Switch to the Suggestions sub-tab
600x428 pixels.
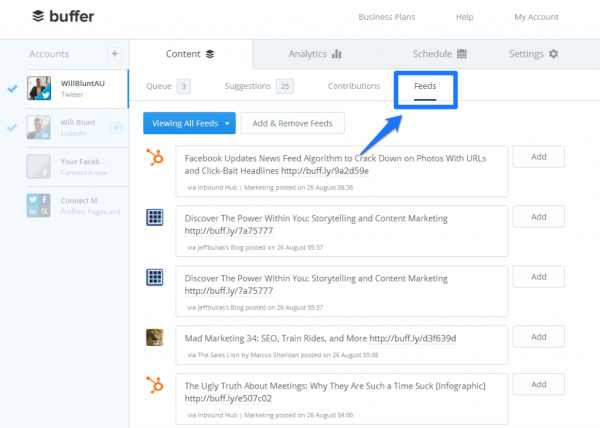point(248,86)
